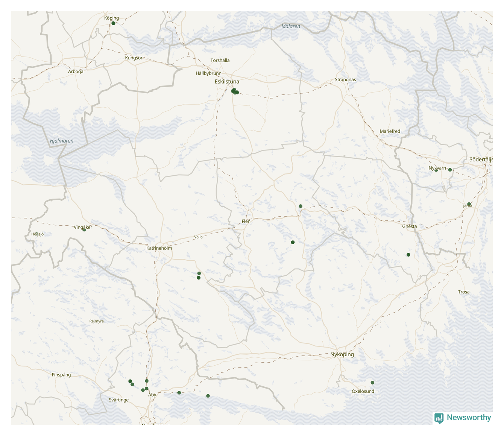The width and height of the screenshot is (504, 436).
Task: Click the Strängnäs label
Action: (345, 80)
